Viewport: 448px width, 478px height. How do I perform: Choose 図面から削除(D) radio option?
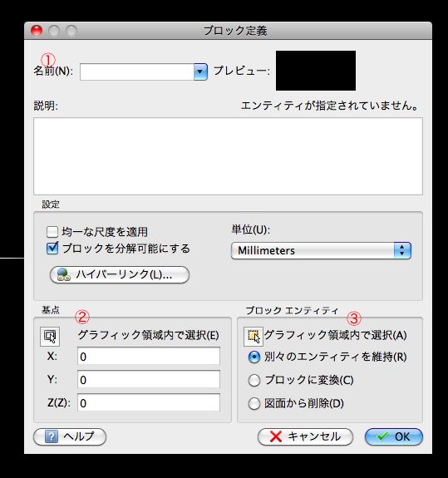tap(254, 404)
